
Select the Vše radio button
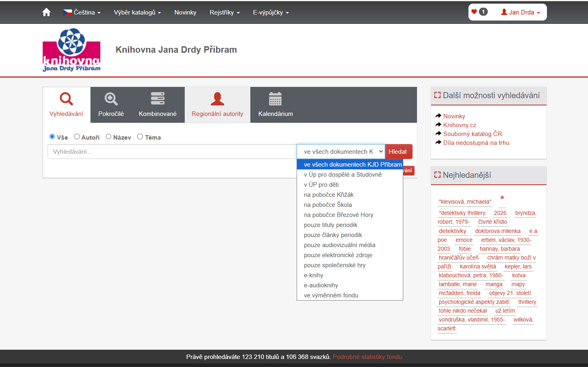point(52,137)
